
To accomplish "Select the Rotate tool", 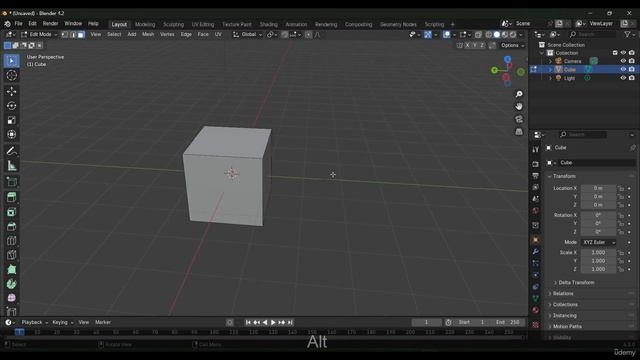I will [11, 106].
